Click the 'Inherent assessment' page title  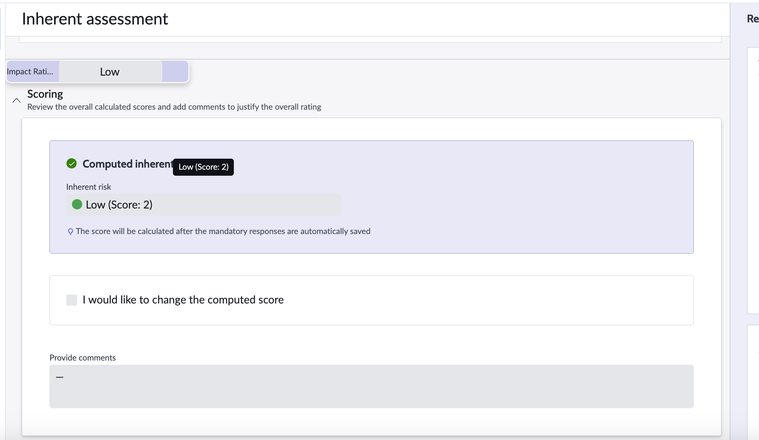95,19
